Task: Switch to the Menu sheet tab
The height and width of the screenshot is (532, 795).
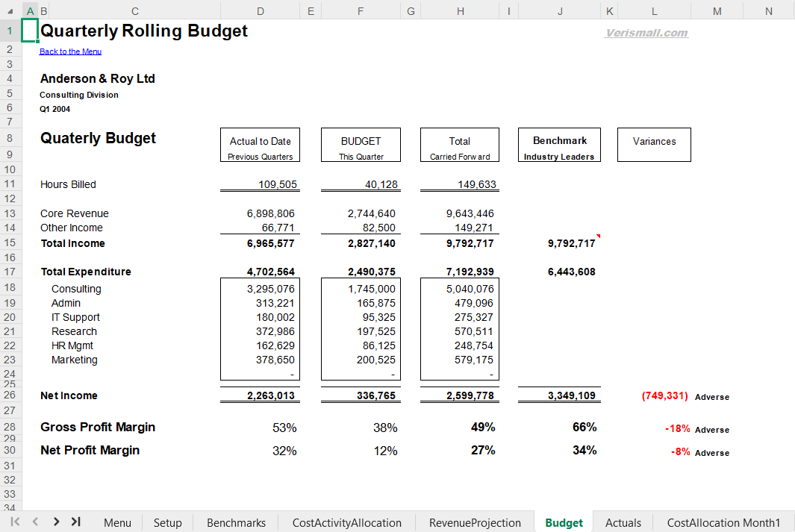Action: [x=117, y=522]
